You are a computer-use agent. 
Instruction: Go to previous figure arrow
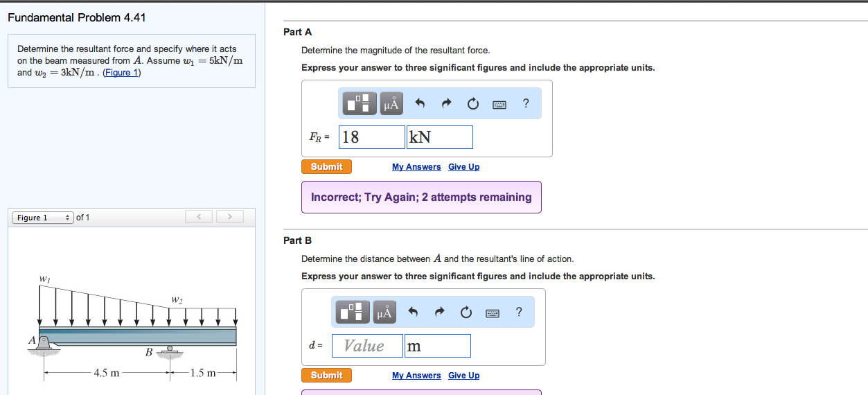200,217
